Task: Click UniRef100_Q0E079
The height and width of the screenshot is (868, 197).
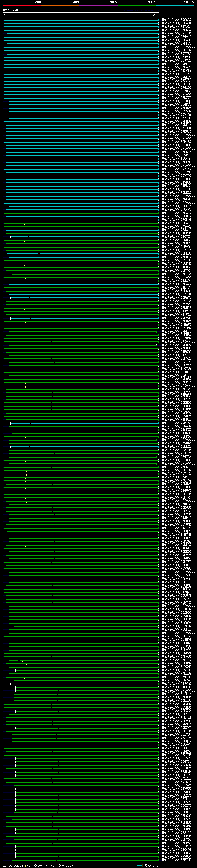Action: 177,67
